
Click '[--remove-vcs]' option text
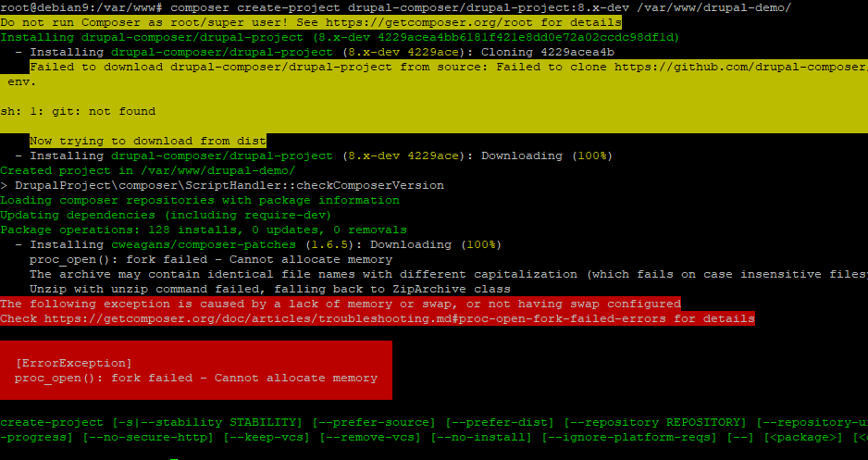[370, 437]
